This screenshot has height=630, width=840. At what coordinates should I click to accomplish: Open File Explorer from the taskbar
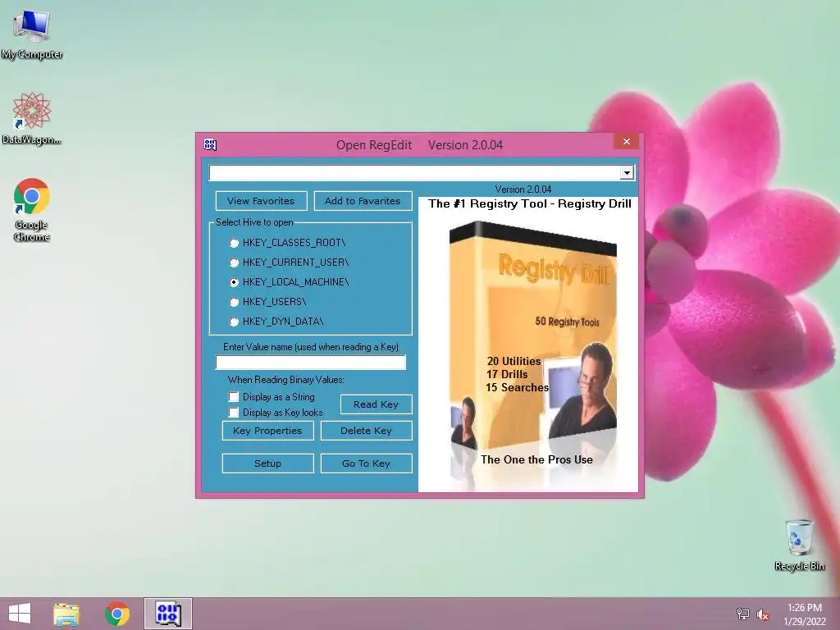point(66,614)
